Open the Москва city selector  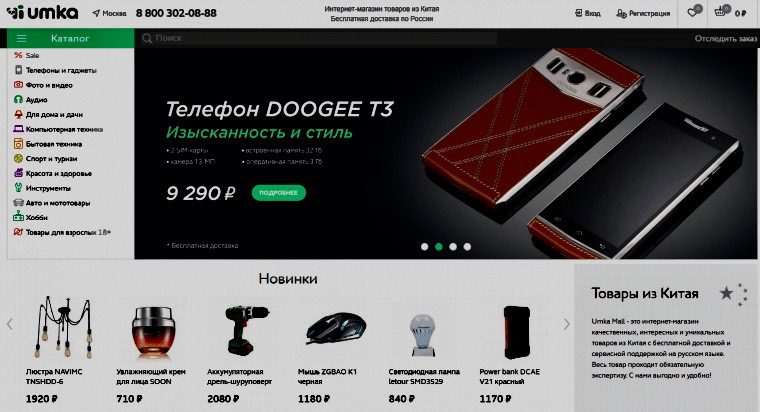click(110, 13)
